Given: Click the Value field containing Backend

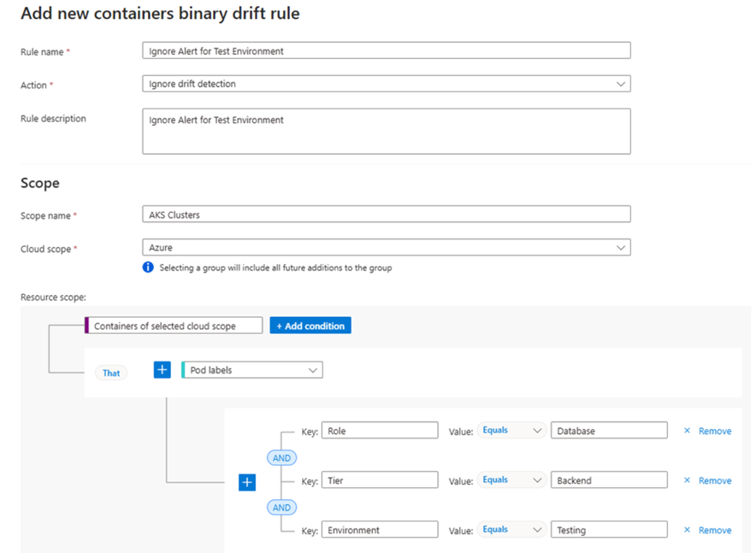Looking at the screenshot, I should point(609,480).
